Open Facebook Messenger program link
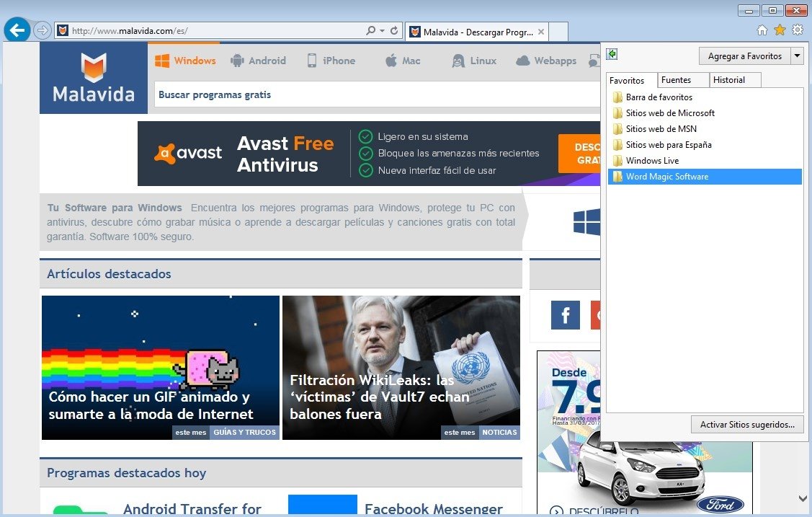The image size is (812, 517). coord(434,509)
